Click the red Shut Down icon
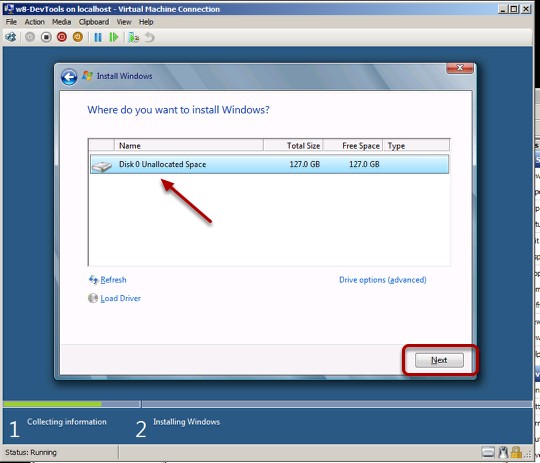Image resolution: width=540 pixels, height=463 pixels. [x=62, y=37]
